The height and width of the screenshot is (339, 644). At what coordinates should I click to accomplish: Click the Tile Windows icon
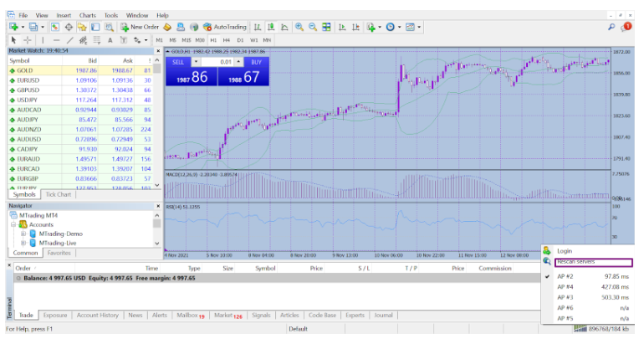point(326,27)
